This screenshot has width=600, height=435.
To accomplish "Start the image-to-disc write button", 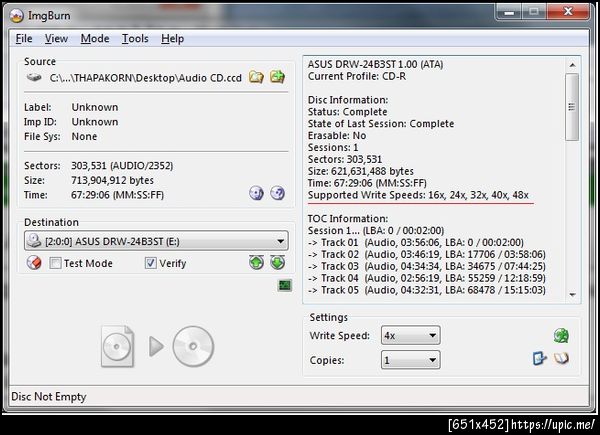I will click(x=157, y=346).
